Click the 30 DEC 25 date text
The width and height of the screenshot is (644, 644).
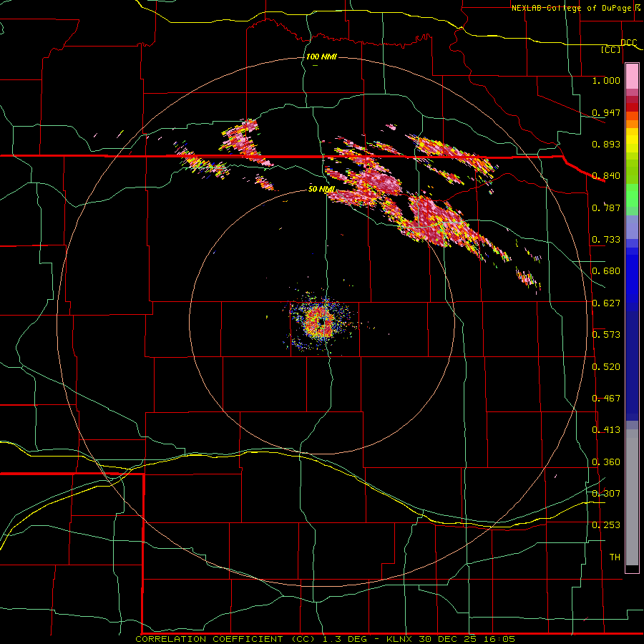click(x=448, y=639)
